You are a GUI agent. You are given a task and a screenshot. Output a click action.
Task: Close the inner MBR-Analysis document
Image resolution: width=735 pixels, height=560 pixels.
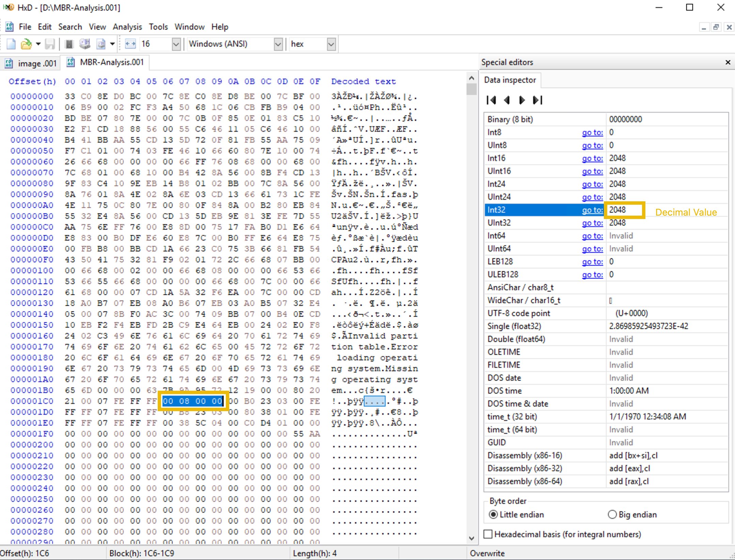[729, 27]
